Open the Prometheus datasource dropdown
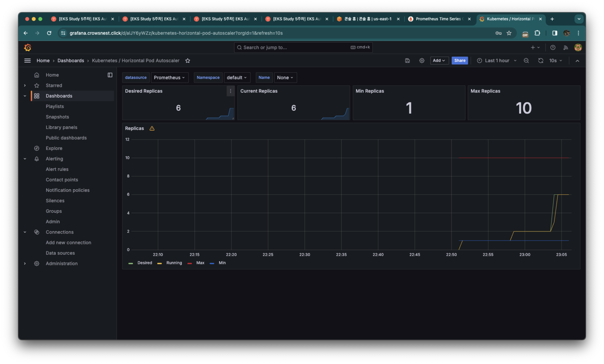 coord(169,78)
